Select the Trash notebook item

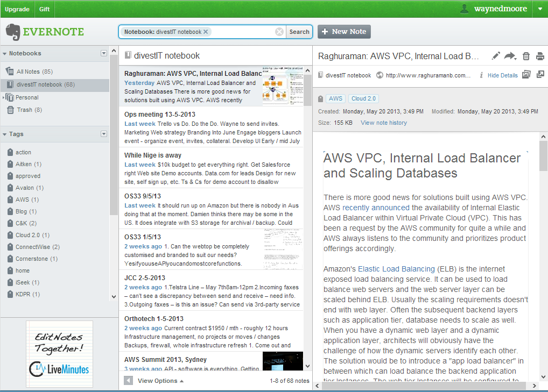click(24, 110)
